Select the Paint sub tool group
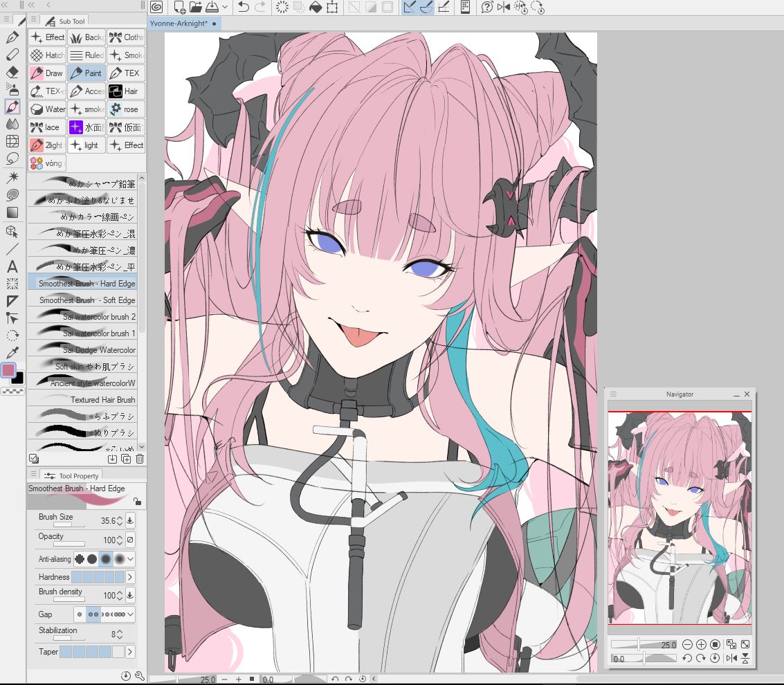 coord(86,73)
